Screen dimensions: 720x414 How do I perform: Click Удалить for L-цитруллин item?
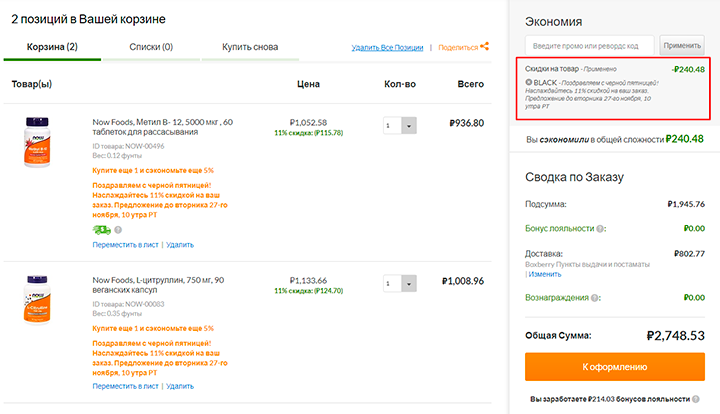click(180, 386)
